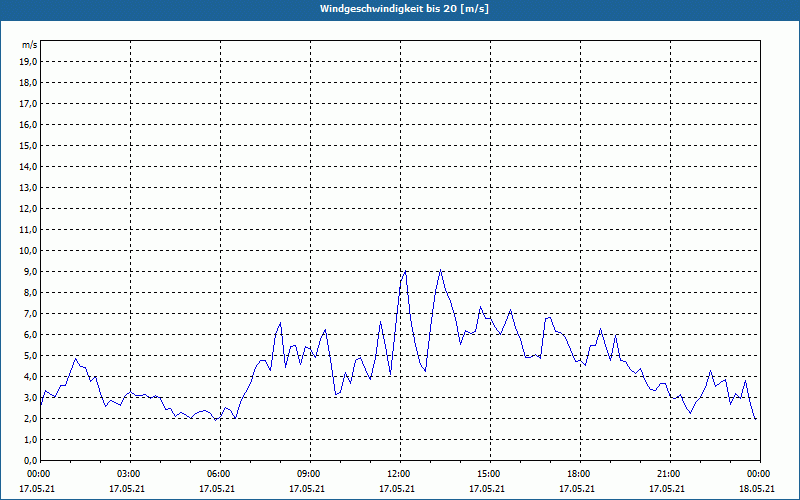Click the "16,0" y-axis value
Viewport: 800px width, 500px height.
click(28, 124)
